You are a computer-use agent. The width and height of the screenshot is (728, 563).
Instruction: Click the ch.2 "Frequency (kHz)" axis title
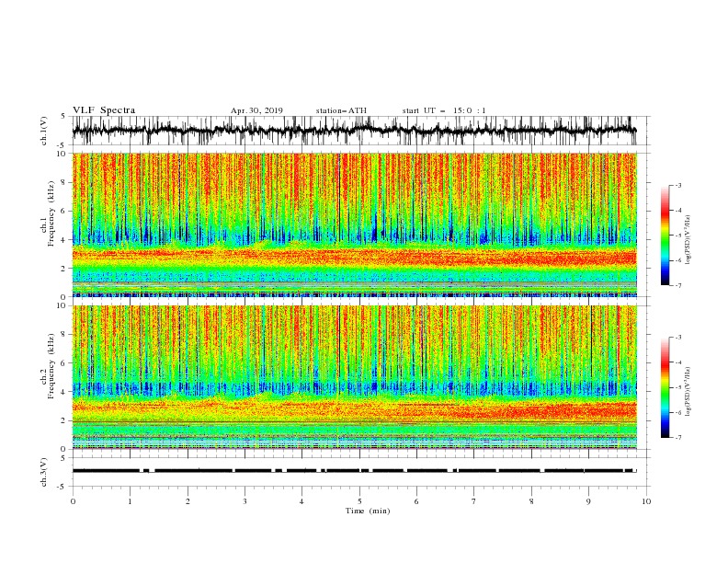click(51, 365)
